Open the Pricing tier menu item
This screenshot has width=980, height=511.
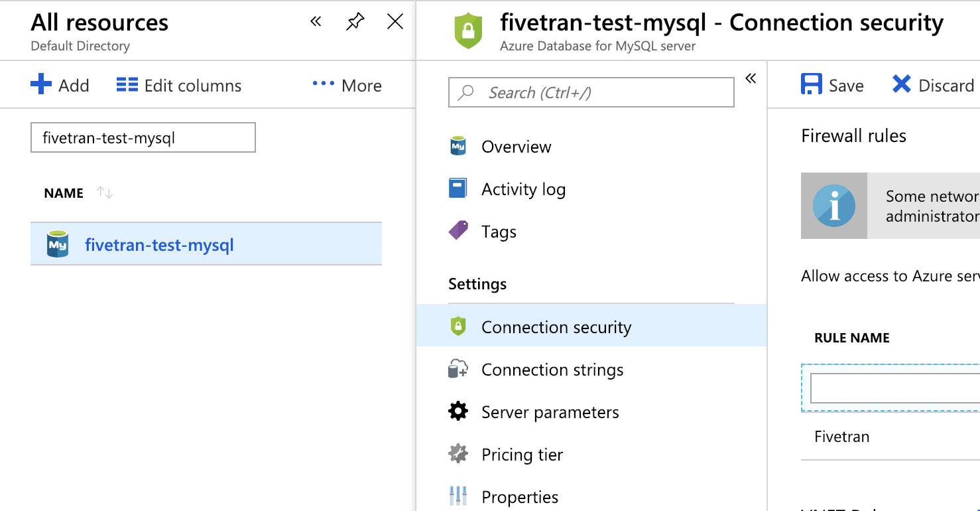point(522,455)
